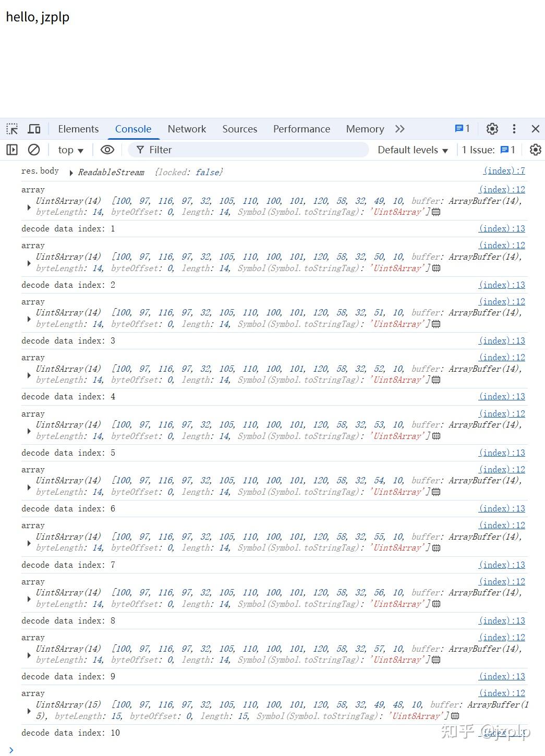Open the top context dropdown
Screen dimensions: 545x756
71,150
